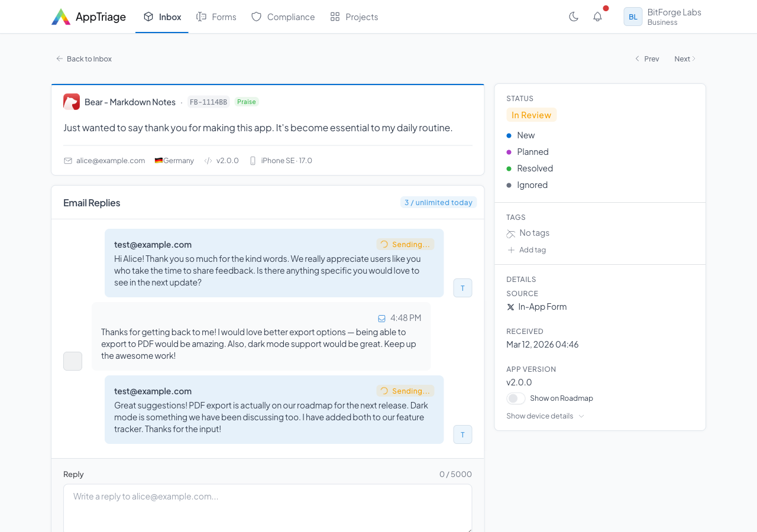Click the email envelope icon beside alice@example.com
This screenshot has height=532, width=757.
click(68, 161)
